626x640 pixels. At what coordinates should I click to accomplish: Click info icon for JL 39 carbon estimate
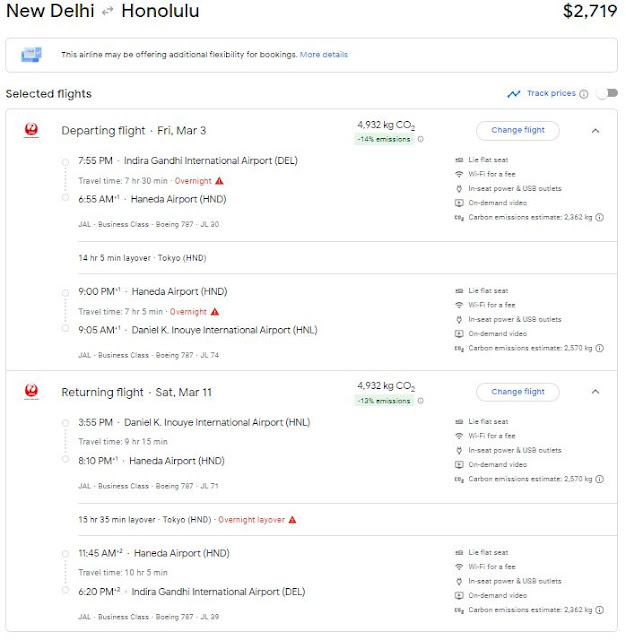pos(599,610)
